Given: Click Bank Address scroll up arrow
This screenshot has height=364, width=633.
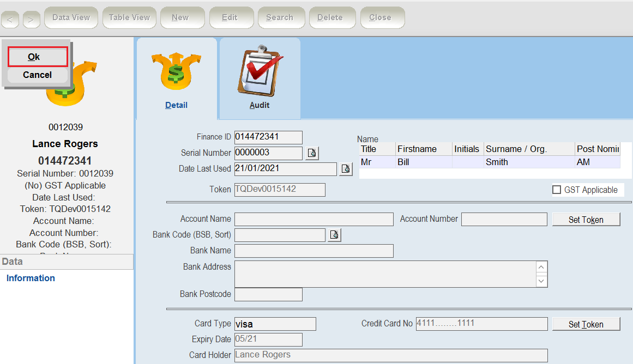Looking at the screenshot, I should [x=541, y=267].
